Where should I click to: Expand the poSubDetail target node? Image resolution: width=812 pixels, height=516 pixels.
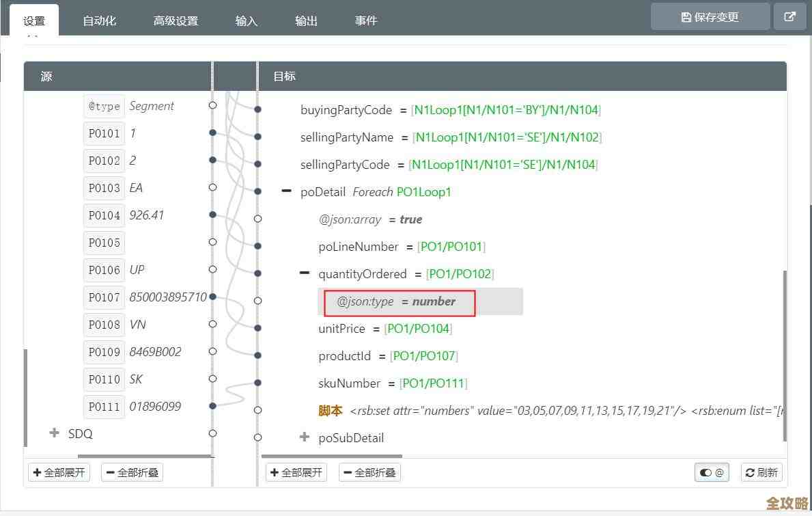305,437
